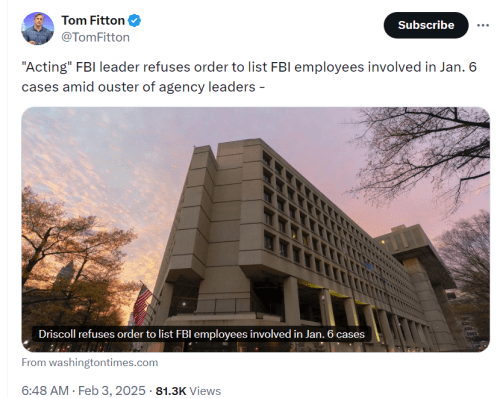500x398 pixels.
Task: View the 81.3K Views count
Action: pyautogui.click(x=188, y=391)
